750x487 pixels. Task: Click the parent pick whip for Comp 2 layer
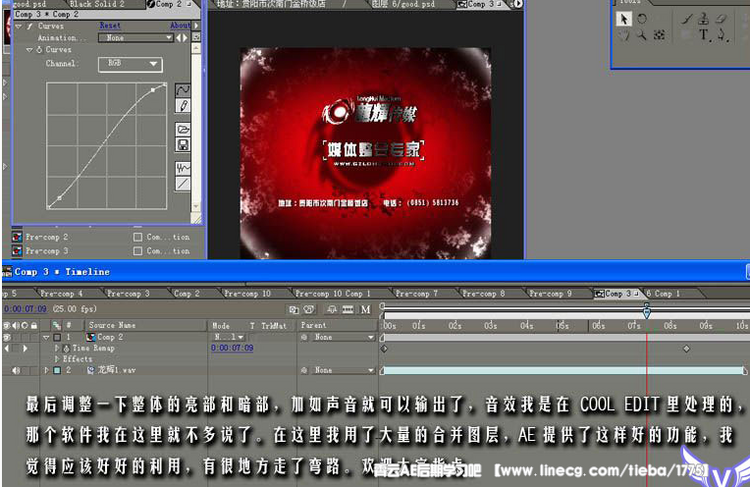pyautogui.click(x=304, y=337)
